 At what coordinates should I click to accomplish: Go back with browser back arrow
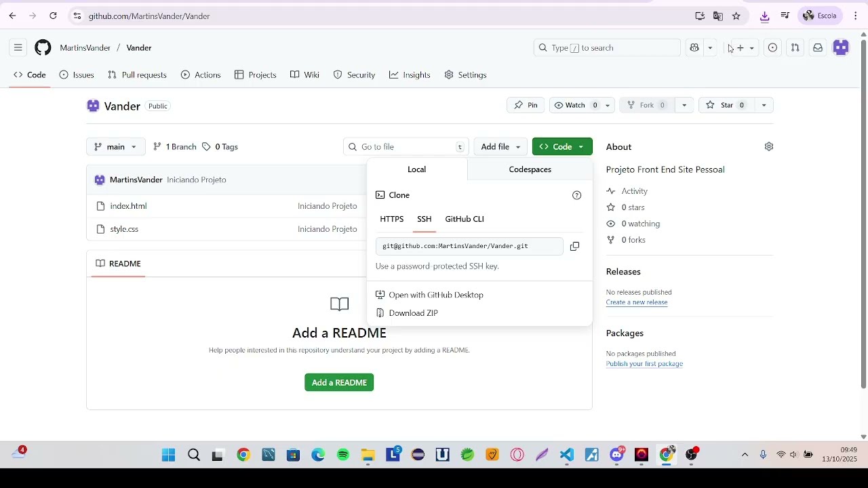tap(12, 16)
